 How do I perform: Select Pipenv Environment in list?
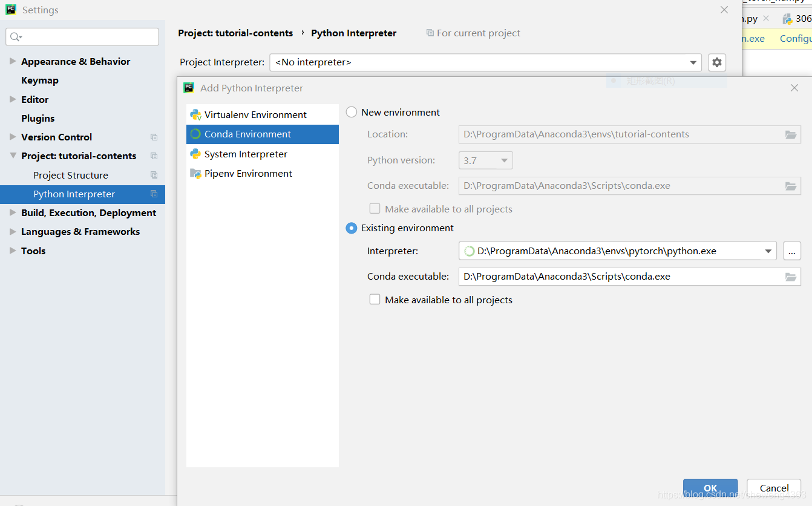click(x=263, y=173)
